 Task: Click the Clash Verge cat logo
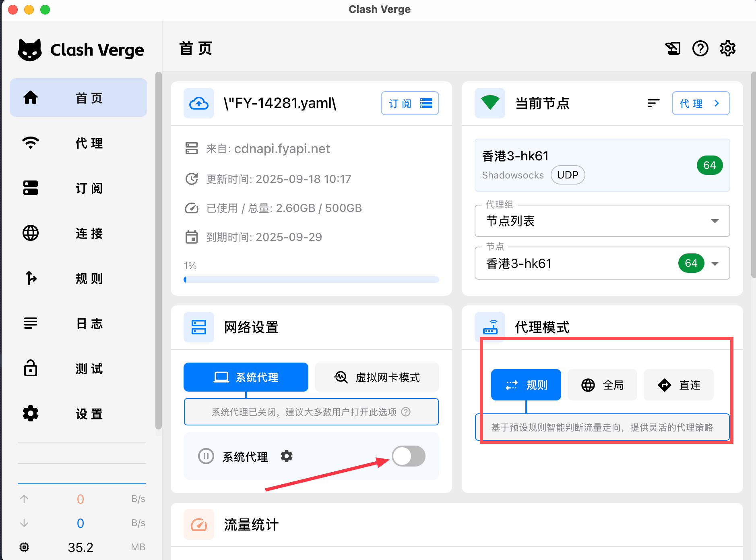30,50
